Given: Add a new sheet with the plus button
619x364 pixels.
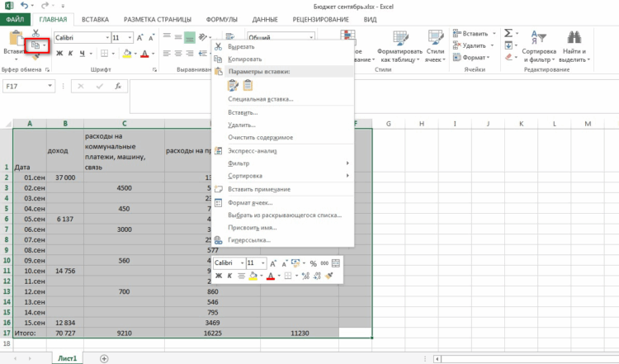Looking at the screenshot, I should [104, 358].
